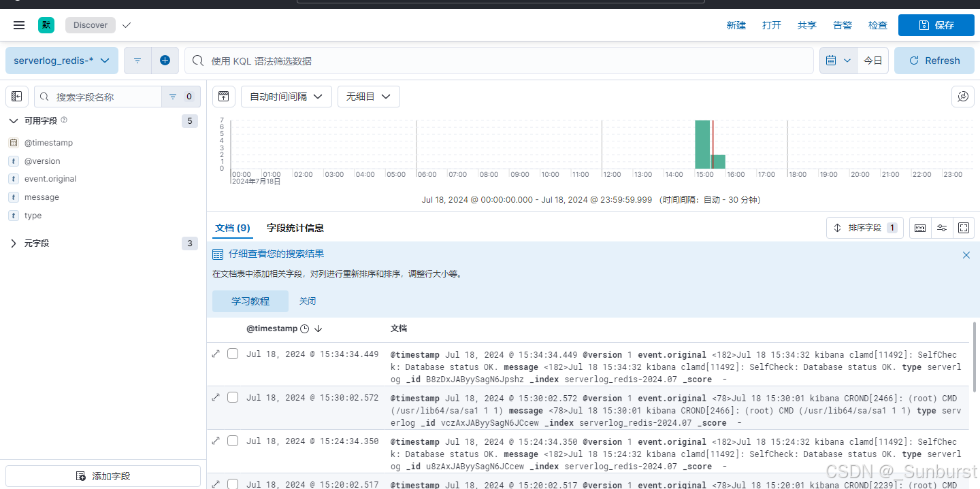Click 打开 in top menu
The width and height of the screenshot is (980, 489).
point(772,25)
